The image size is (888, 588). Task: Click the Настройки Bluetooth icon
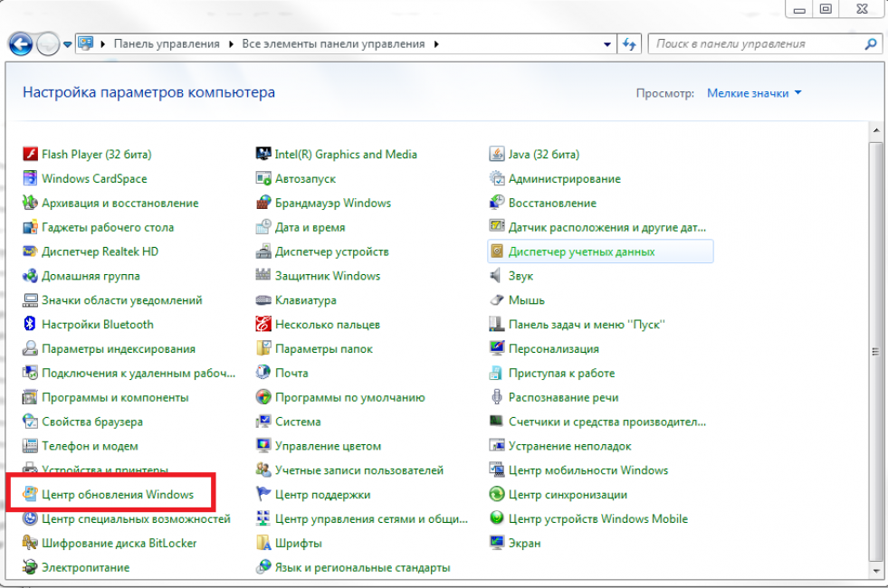(x=30, y=324)
